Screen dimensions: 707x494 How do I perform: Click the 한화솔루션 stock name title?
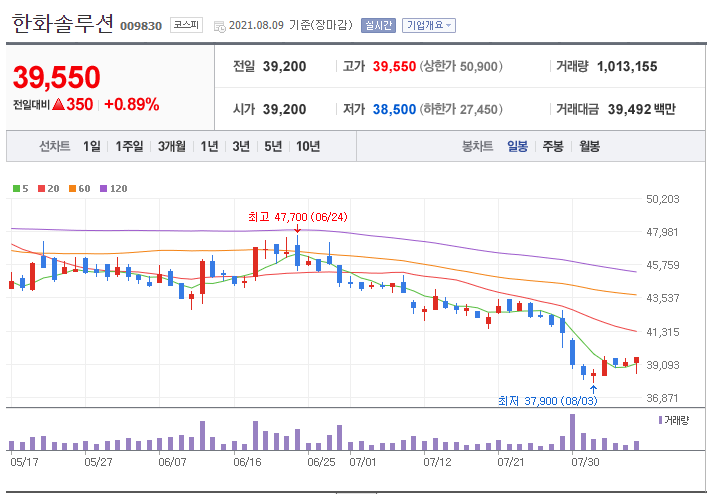pyautogui.click(x=62, y=23)
